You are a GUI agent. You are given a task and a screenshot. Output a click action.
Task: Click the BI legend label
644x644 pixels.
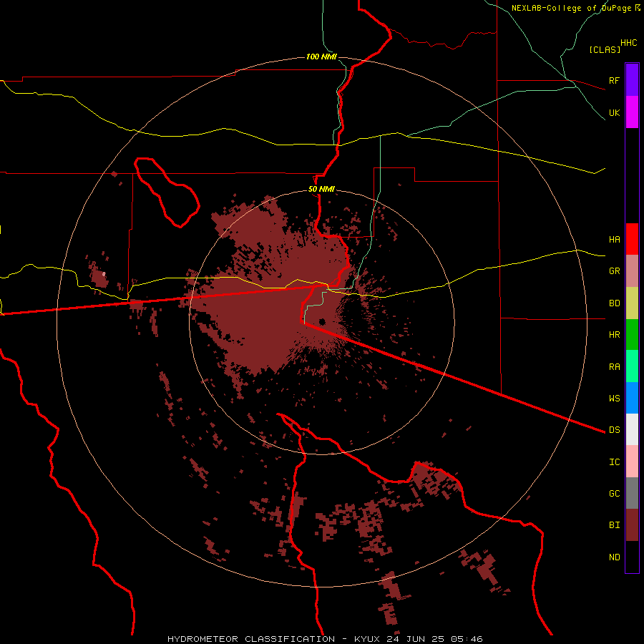pyautogui.click(x=615, y=525)
